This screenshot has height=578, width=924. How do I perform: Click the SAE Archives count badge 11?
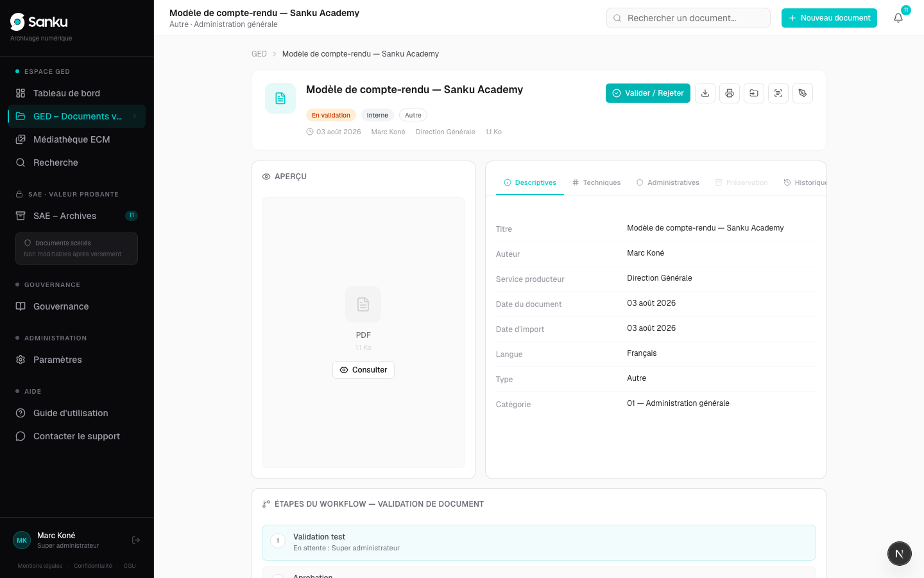[x=132, y=216]
